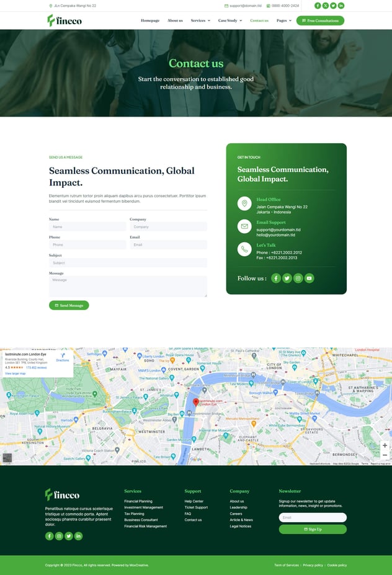Expand the Pages dropdown menu
This screenshot has width=392, height=575.
pyautogui.click(x=284, y=20)
